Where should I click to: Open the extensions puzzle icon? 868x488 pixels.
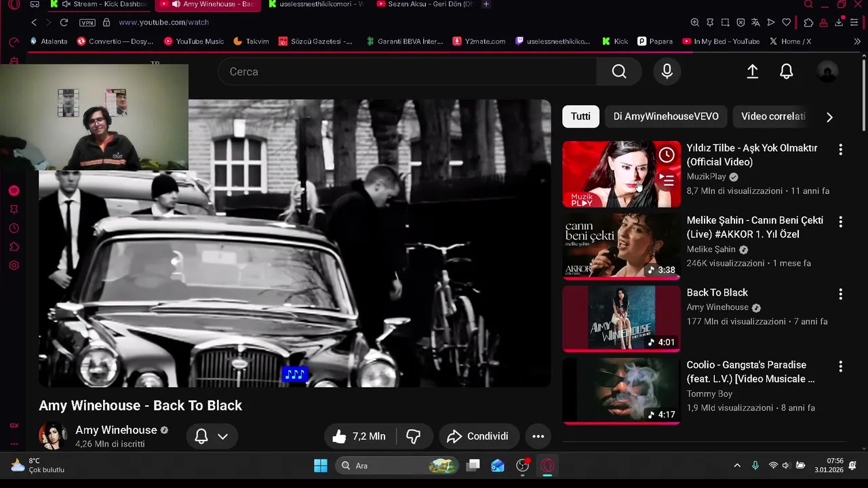[808, 22]
